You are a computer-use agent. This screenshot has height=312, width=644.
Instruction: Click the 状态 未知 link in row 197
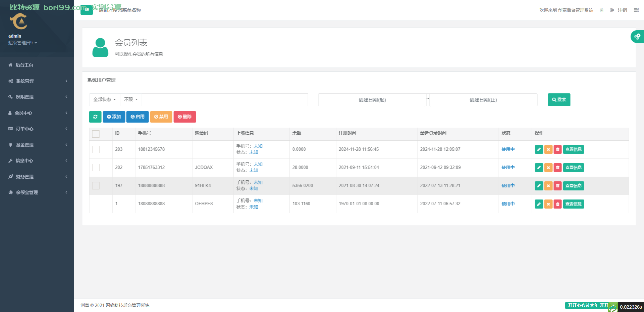[254, 189]
